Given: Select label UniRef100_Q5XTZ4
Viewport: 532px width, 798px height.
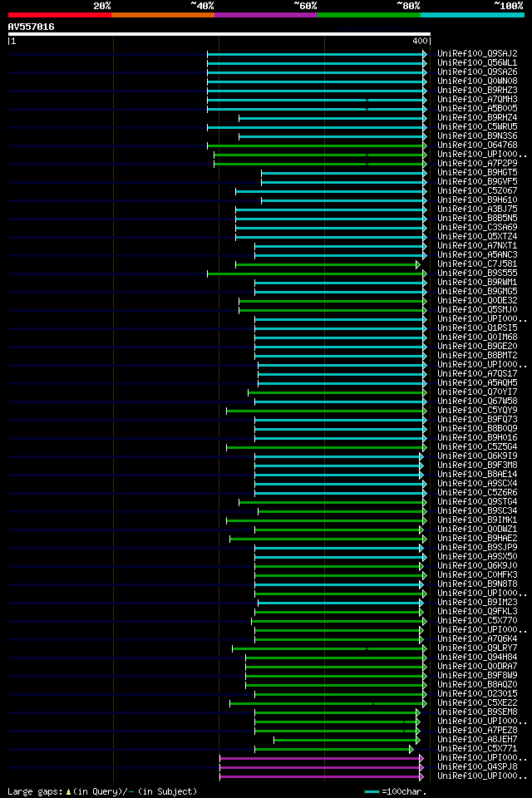Looking at the screenshot, I should point(477,237).
